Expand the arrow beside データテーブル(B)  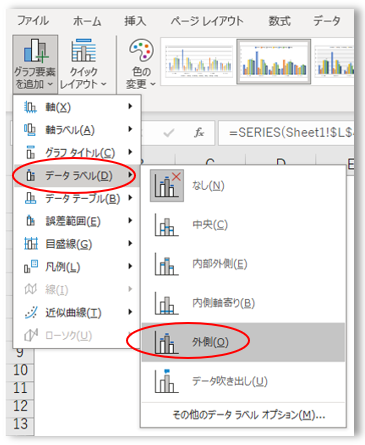coord(130,198)
